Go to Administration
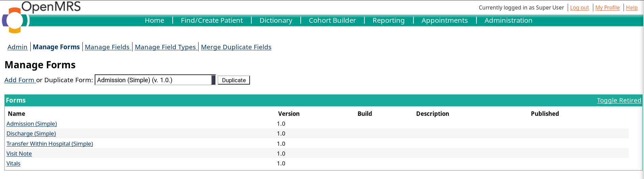Image resolution: width=644 pixels, height=179 pixels. [508, 20]
